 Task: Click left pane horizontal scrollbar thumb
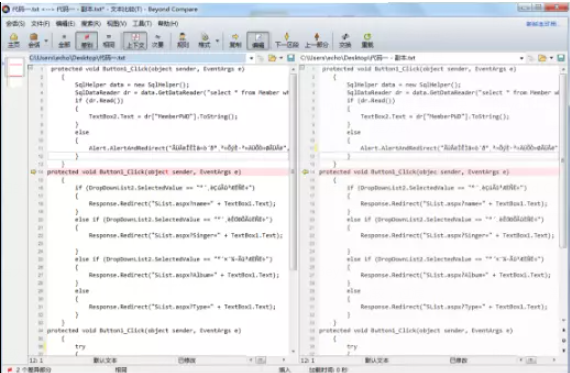[261, 360]
